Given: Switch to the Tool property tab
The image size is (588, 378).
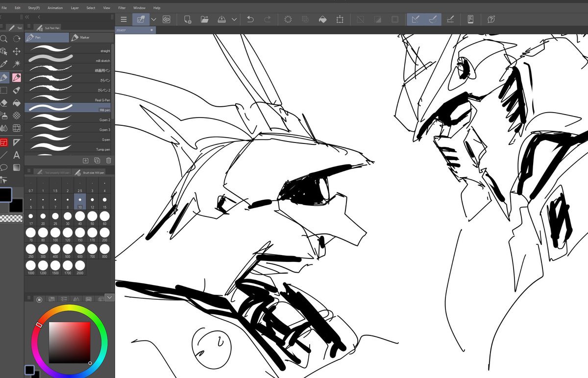Looking at the screenshot, I should coord(52,172).
